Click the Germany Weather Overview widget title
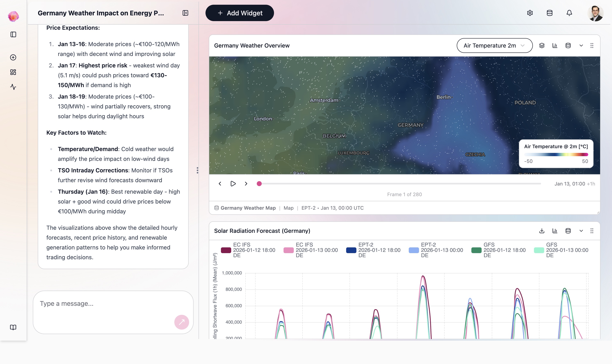The image size is (612, 364). [252, 46]
